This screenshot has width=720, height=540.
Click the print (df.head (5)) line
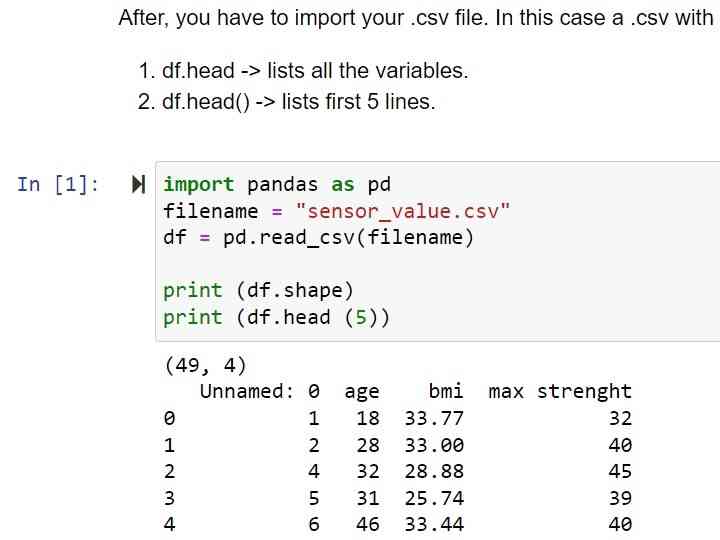pyautogui.click(x=276, y=317)
